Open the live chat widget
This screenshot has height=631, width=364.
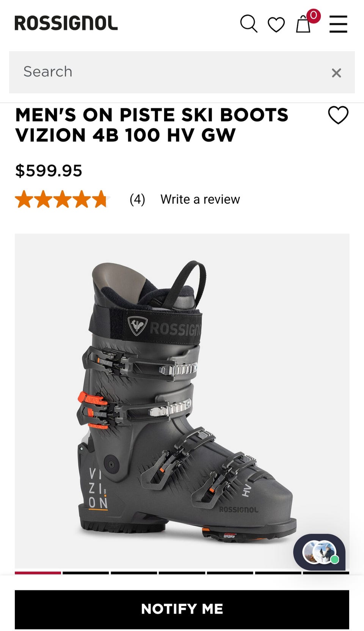point(319,552)
